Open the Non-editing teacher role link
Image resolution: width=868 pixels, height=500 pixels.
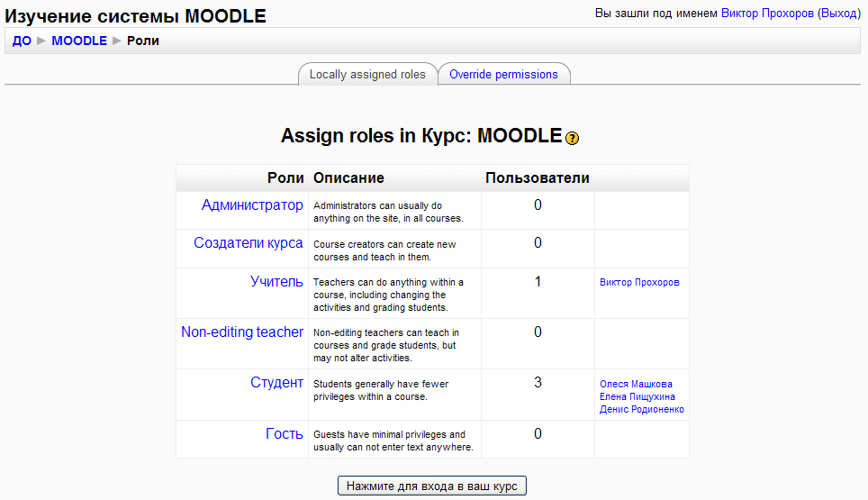(x=242, y=332)
